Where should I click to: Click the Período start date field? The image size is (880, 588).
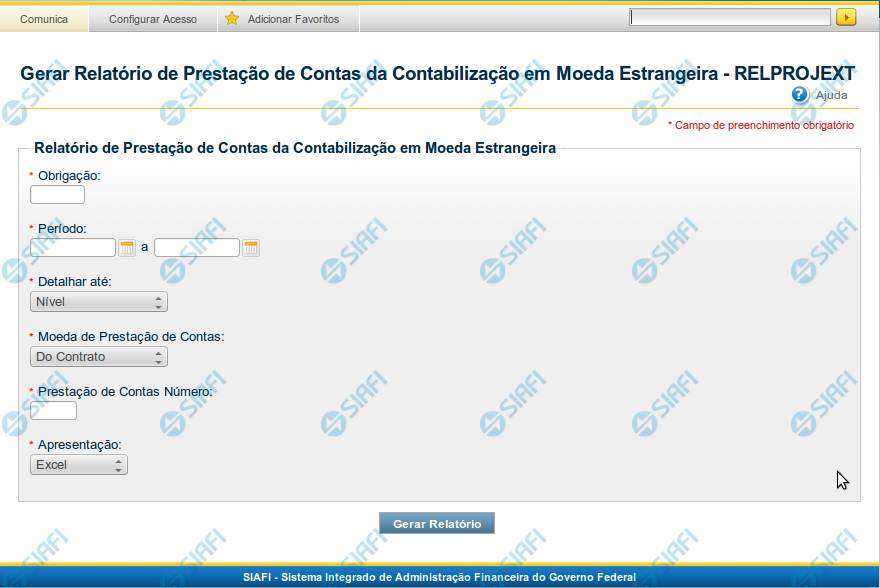tap(73, 247)
